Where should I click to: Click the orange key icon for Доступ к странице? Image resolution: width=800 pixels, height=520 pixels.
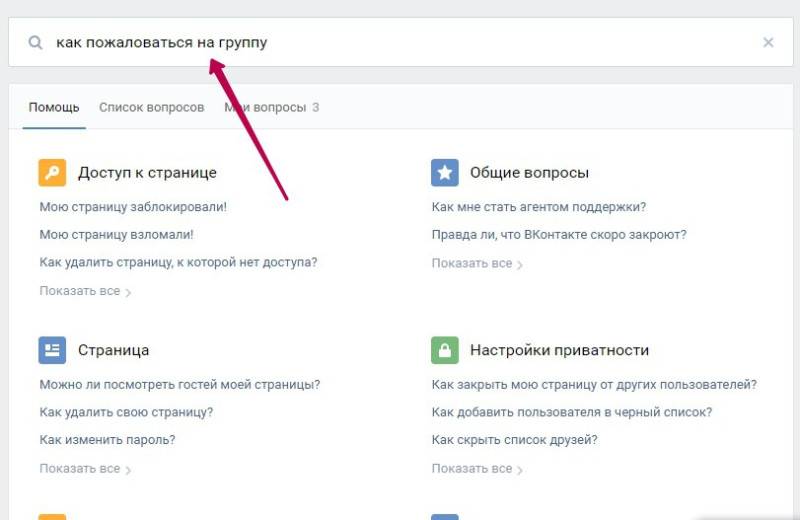(x=52, y=172)
